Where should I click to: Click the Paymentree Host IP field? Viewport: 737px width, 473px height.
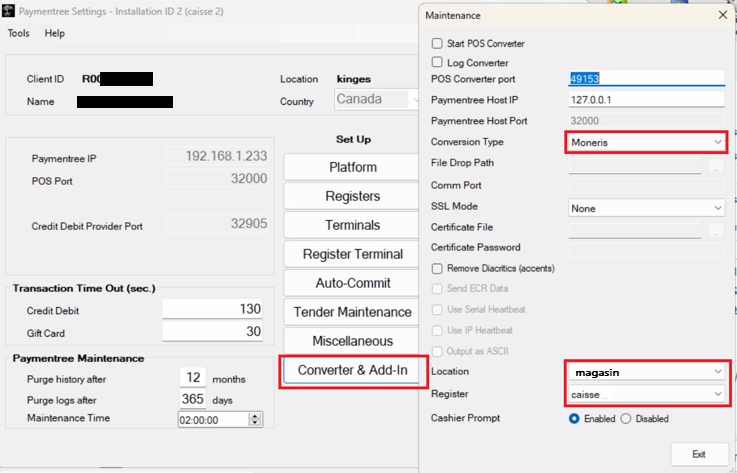[646, 99]
